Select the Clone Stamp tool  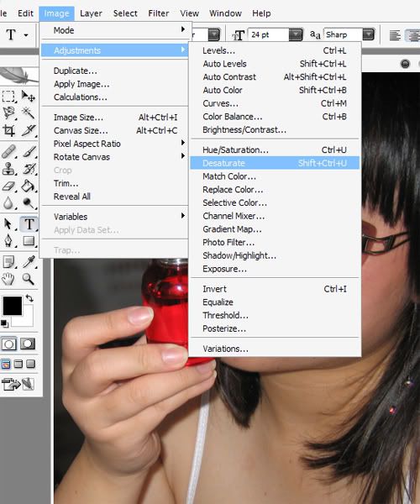pyautogui.click(x=8, y=169)
